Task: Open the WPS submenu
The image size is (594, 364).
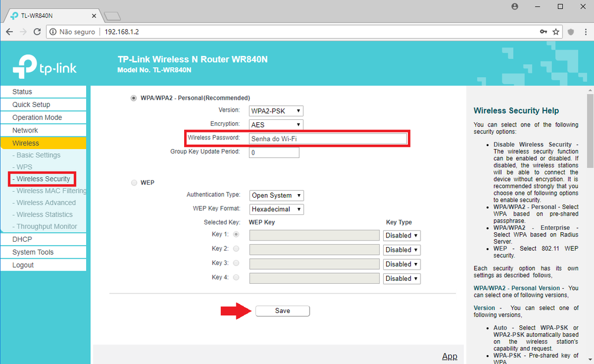Action: pyautogui.click(x=23, y=167)
